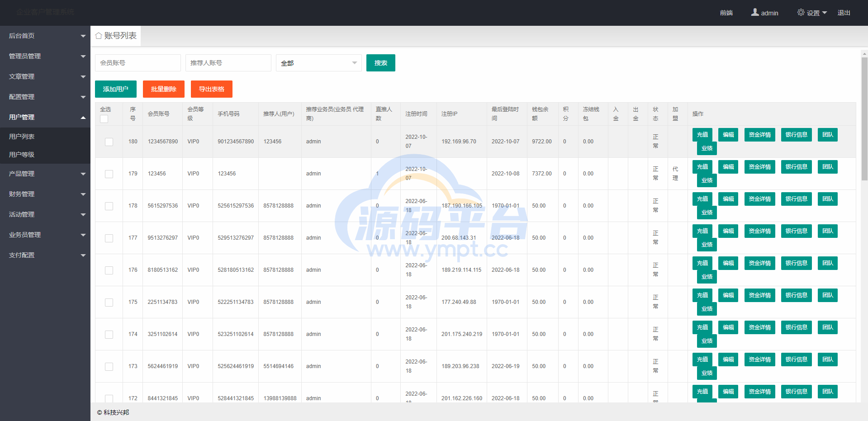The width and height of the screenshot is (868, 421).
Task: Click the admin user icon in header
Action: [755, 12]
